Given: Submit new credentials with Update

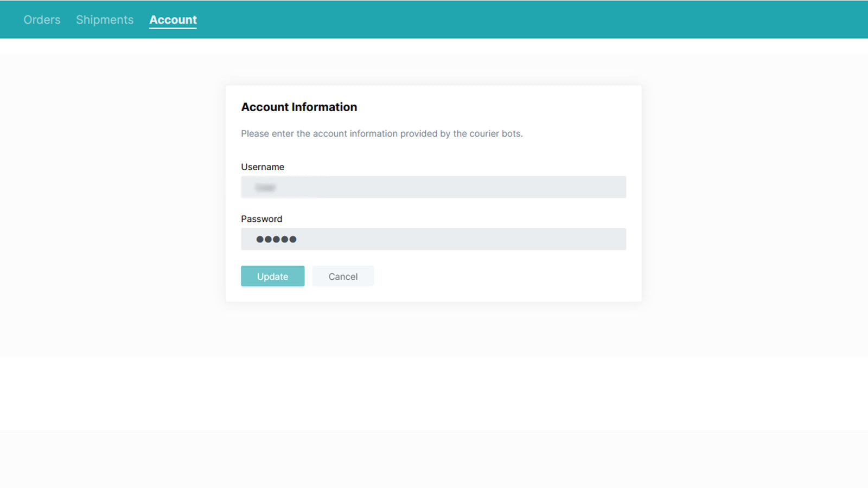Looking at the screenshot, I should pos(272,276).
